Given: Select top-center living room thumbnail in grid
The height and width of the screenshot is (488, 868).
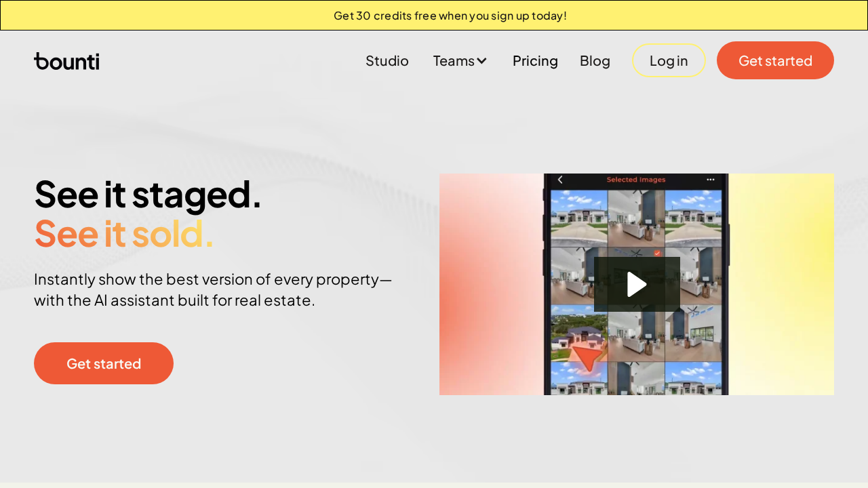Looking at the screenshot, I should click(x=635, y=217).
